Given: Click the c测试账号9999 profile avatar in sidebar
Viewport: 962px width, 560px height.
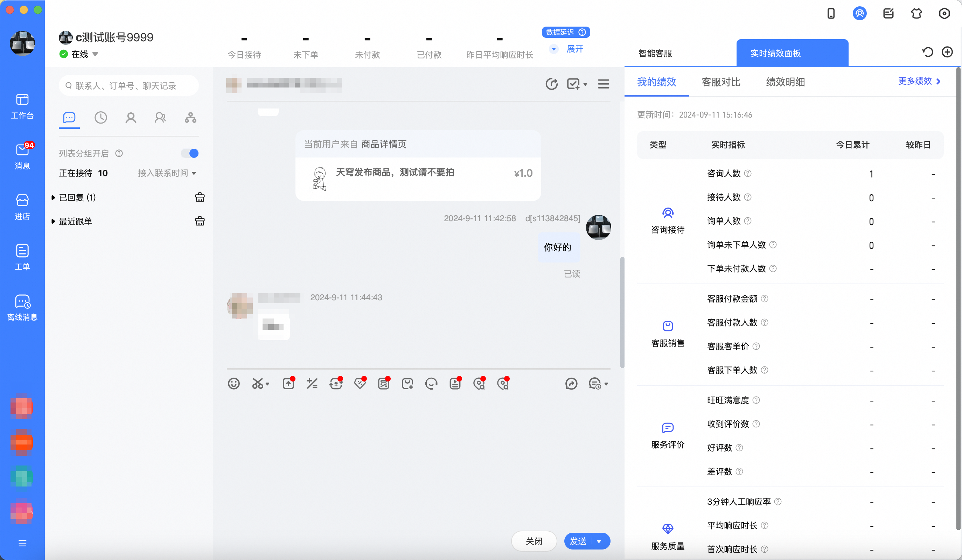Looking at the screenshot, I should pos(22,43).
